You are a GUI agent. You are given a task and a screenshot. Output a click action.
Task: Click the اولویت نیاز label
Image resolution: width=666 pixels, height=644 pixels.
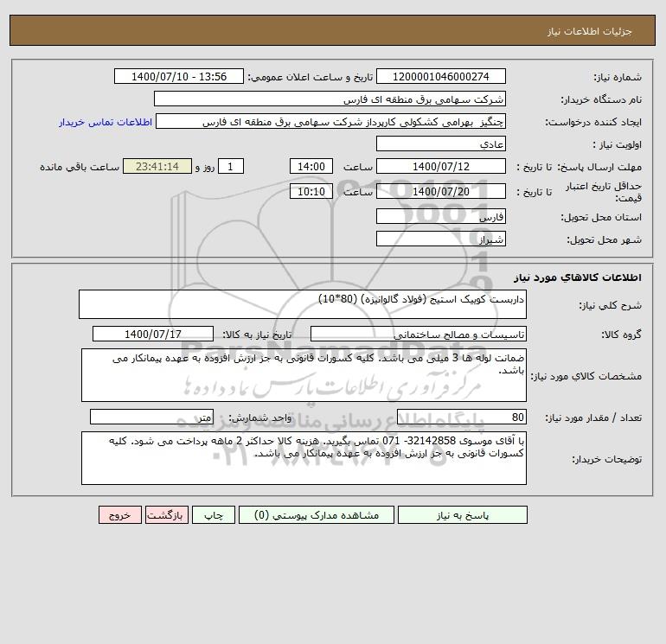[x=618, y=144]
